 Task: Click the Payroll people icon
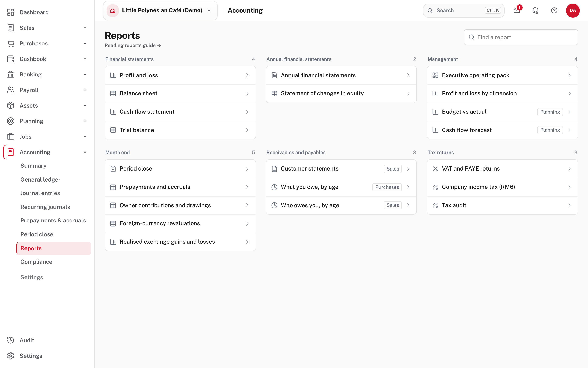point(10,90)
